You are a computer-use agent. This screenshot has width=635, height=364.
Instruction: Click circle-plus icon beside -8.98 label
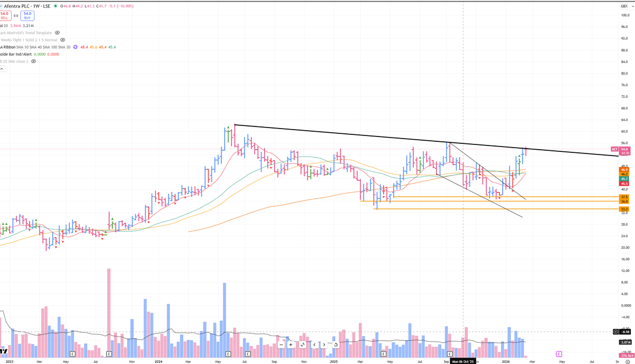pos(615,332)
